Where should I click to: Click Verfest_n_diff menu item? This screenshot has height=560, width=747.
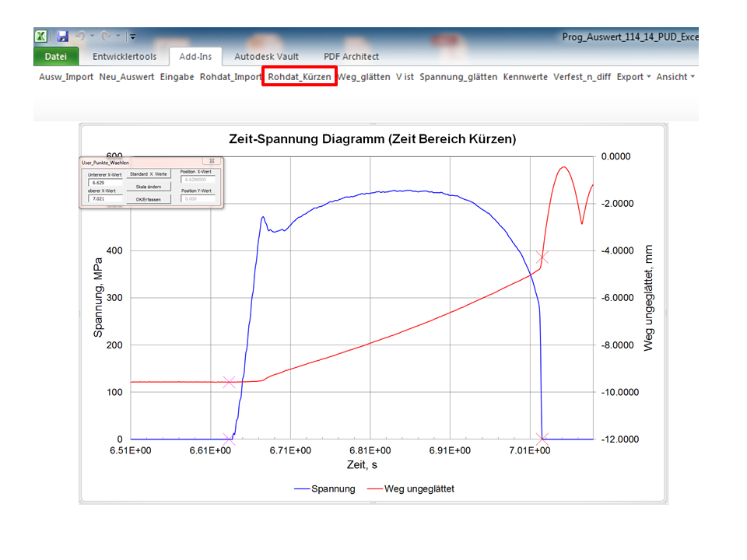(582, 77)
